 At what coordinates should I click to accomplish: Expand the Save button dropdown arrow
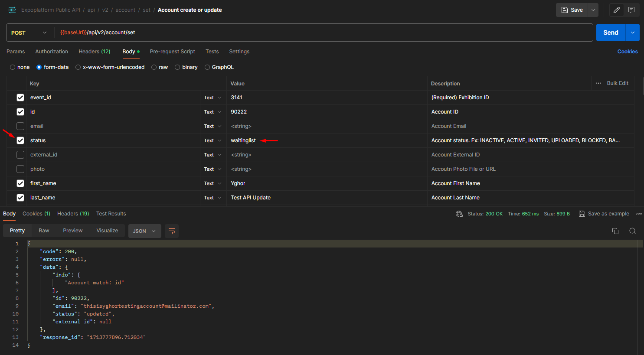[593, 10]
